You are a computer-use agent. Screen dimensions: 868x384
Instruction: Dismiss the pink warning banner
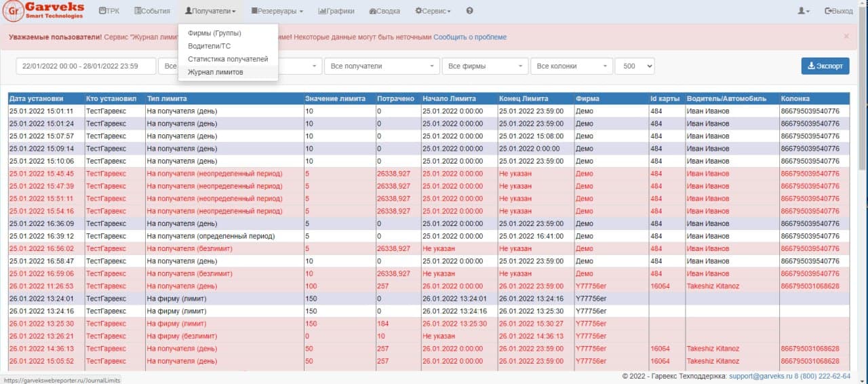point(846,36)
